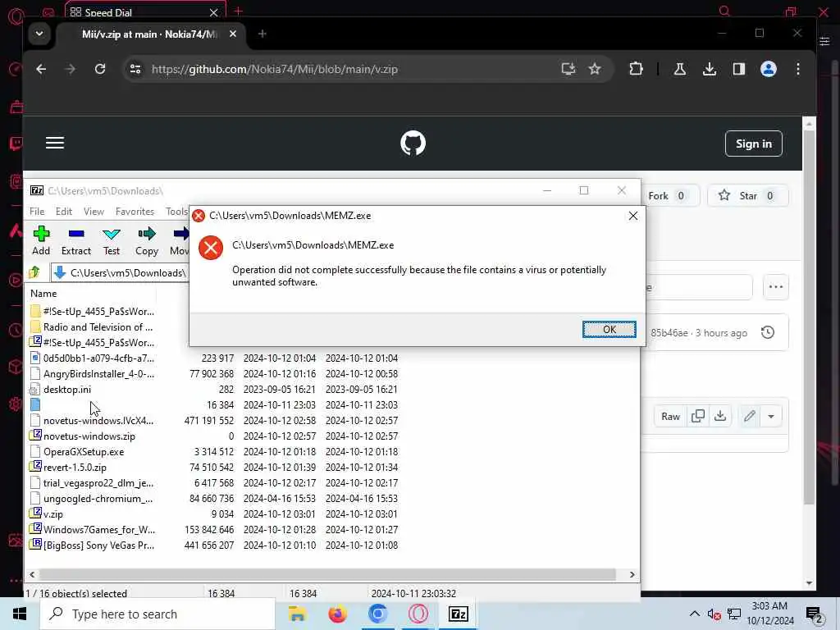The height and width of the screenshot is (630, 840).
Task: Open the browser downloads icon
Action: (x=710, y=69)
